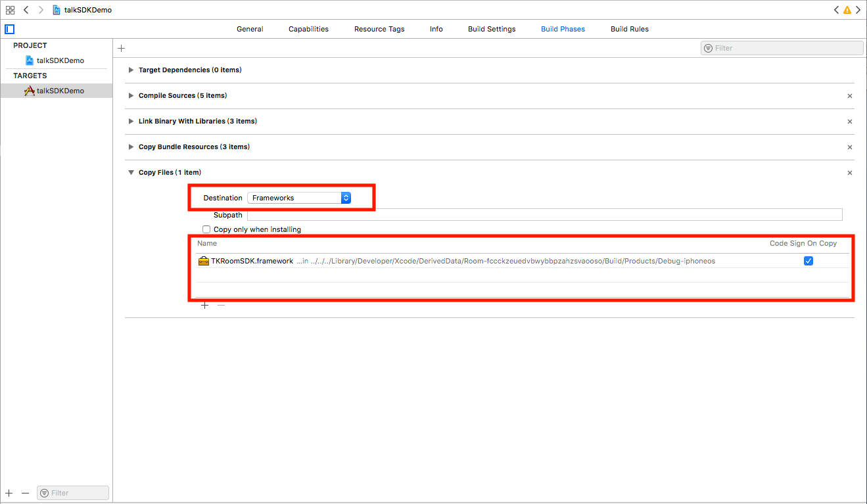Expand Link Binary With Libraries

point(131,122)
